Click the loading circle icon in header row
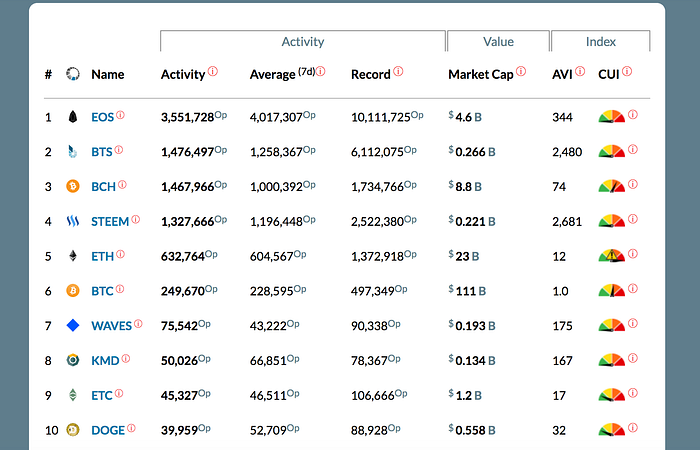Screen dimensions: 700x450 tap(73, 74)
